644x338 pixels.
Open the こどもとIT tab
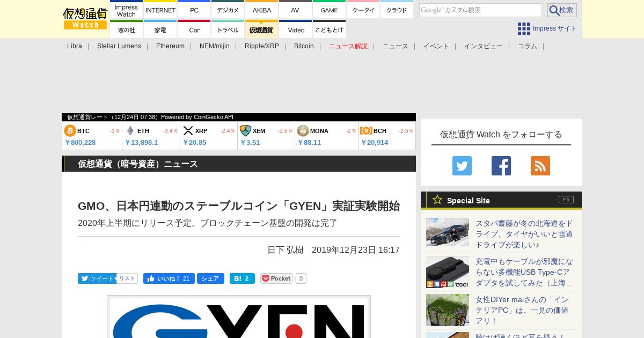click(329, 30)
